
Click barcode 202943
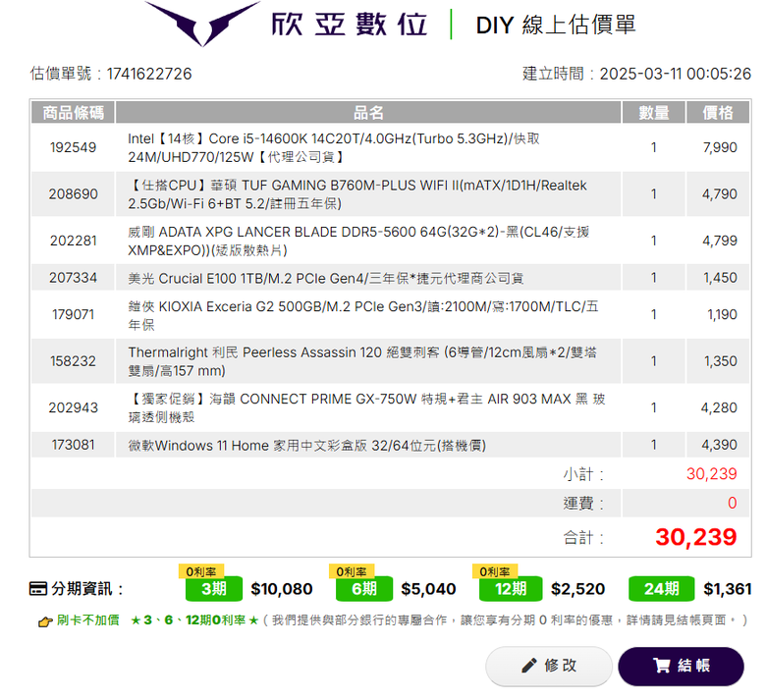(x=73, y=407)
